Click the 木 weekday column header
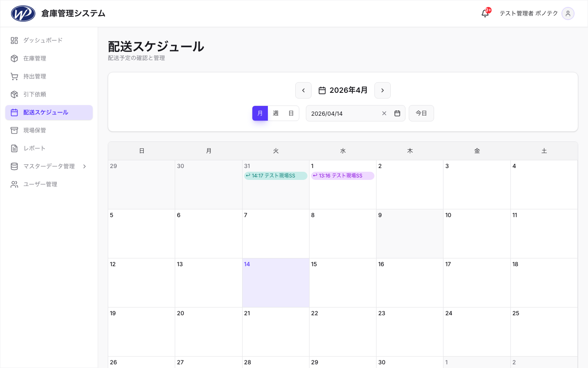588x368 pixels. point(410,151)
